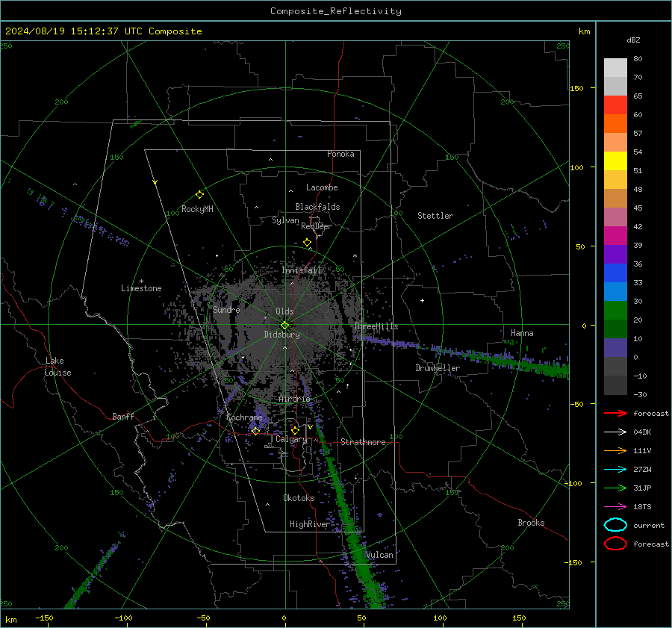
Task: Click the Limestone label
Action: coord(141,288)
